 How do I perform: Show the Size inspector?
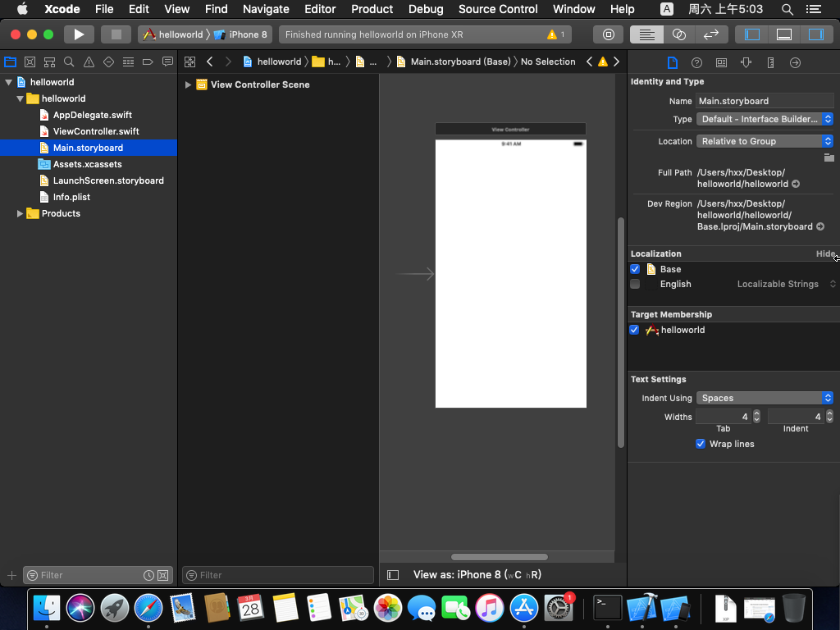[770, 62]
